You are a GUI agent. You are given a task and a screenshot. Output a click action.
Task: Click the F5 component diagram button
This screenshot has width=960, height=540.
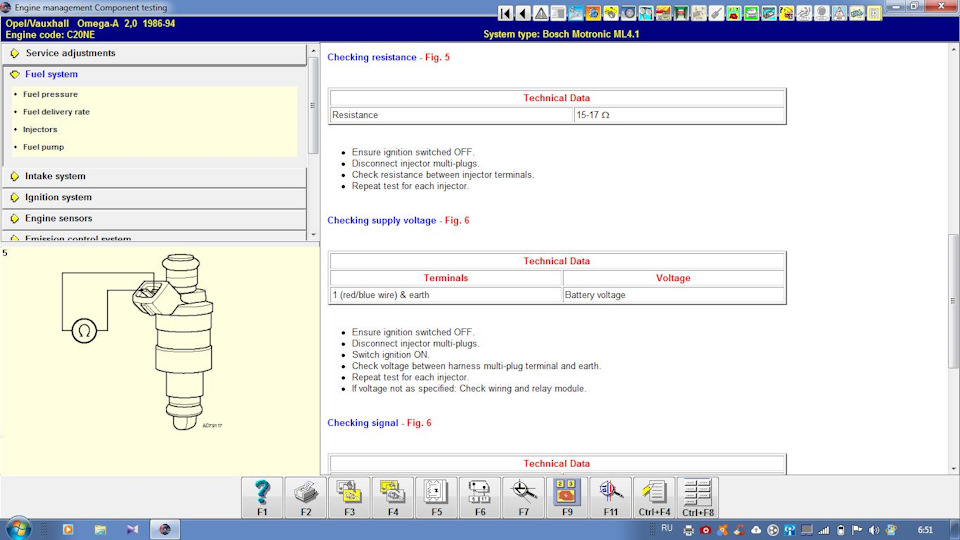click(x=437, y=498)
